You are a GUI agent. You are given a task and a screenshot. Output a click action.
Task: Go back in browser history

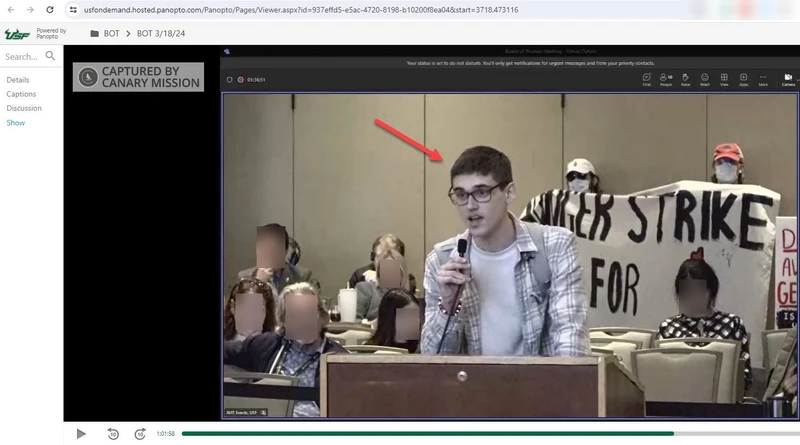(x=9, y=9)
